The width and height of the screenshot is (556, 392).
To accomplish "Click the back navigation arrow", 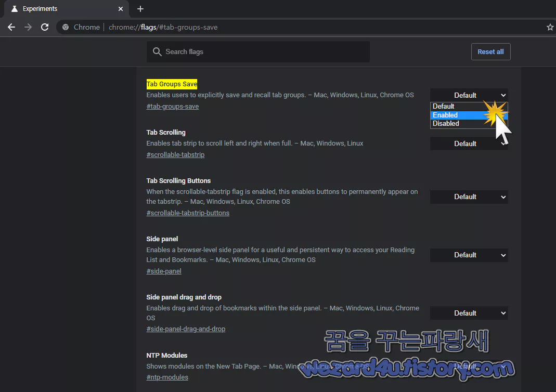I will [x=11, y=27].
